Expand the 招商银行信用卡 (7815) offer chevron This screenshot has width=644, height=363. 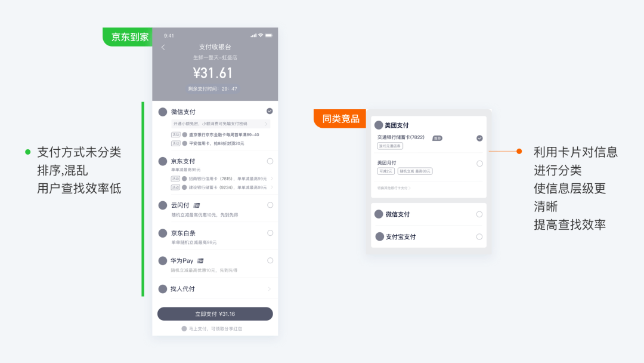271,179
